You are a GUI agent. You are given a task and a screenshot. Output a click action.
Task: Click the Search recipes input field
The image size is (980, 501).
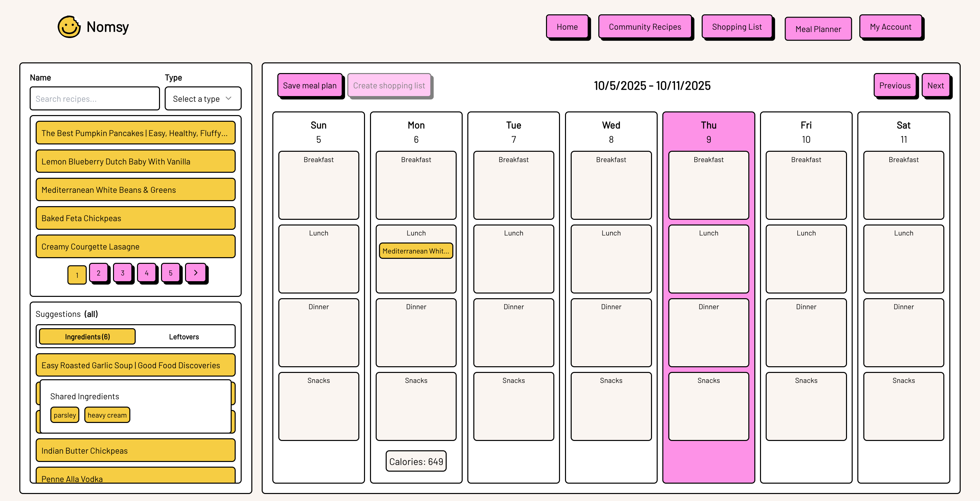pyautogui.click(x=94, y=98)
